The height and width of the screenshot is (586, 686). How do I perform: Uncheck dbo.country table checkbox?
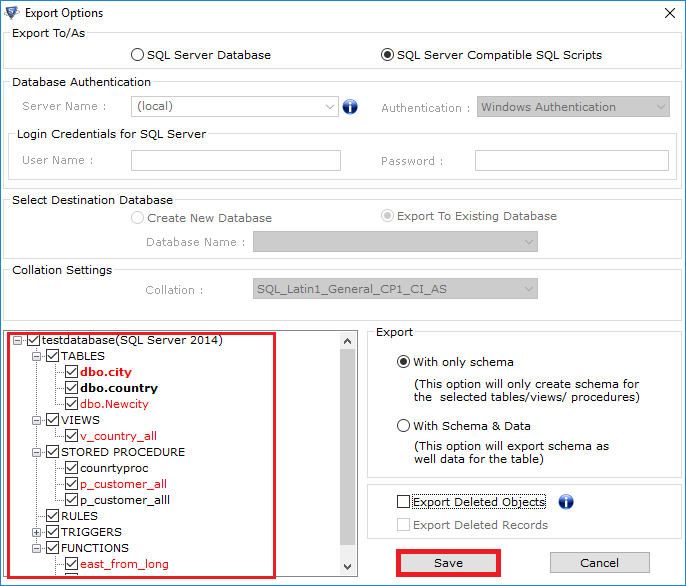72,388
